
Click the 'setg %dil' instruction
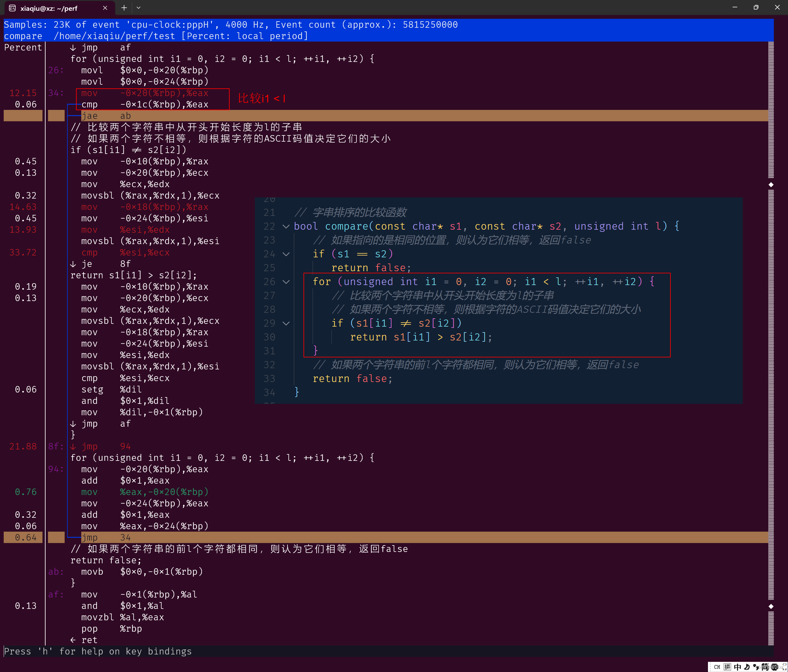tap(111, 389)
